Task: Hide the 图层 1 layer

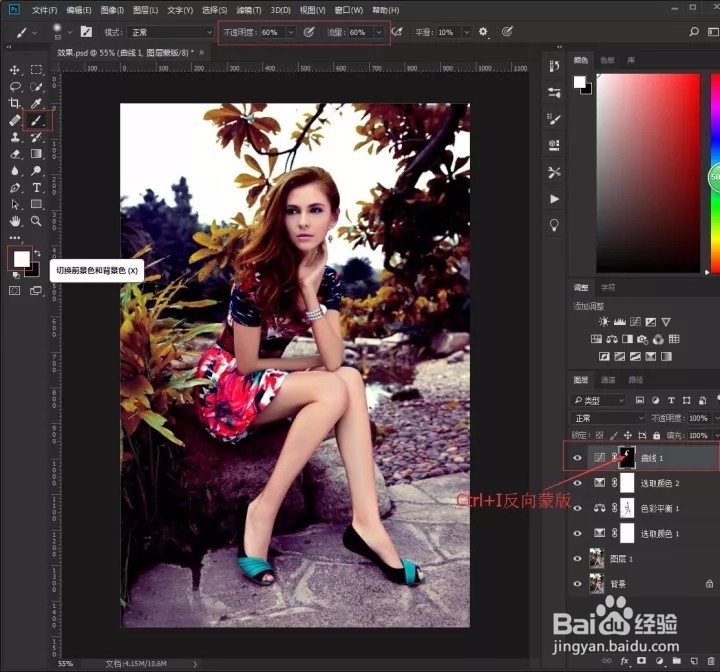Action: pos(577,559)
